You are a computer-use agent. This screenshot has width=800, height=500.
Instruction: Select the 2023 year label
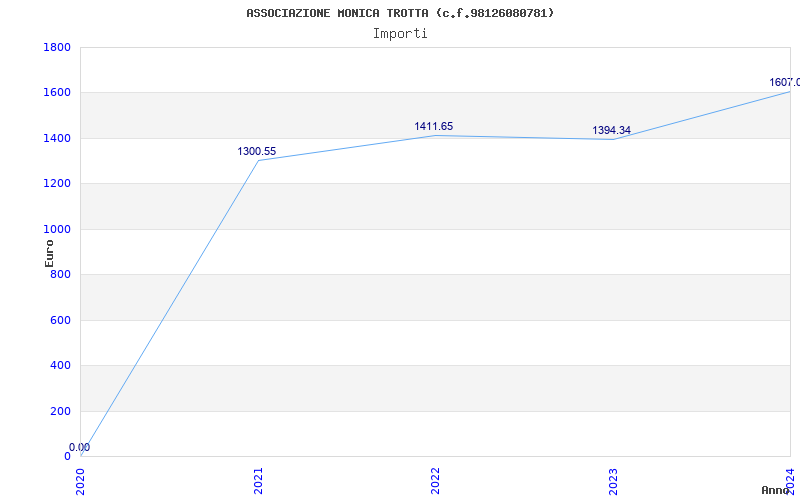coord(613,480)
